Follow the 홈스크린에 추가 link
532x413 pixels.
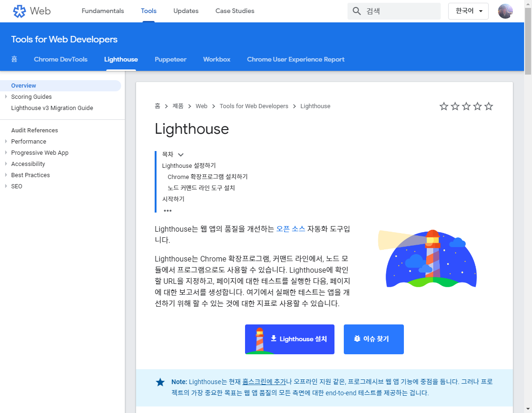click(264, 382)
